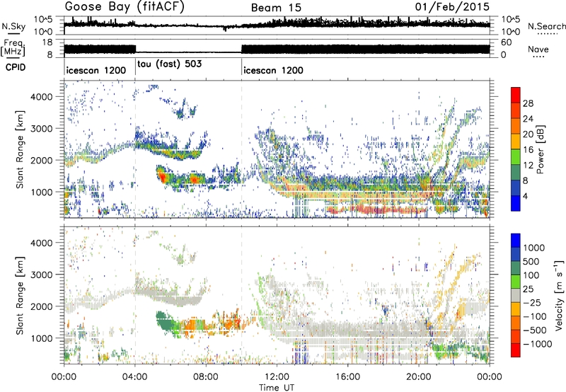The image size is (566, 392).
Task: Click the blue top of velocity colorbar
Action: [516, 241]
